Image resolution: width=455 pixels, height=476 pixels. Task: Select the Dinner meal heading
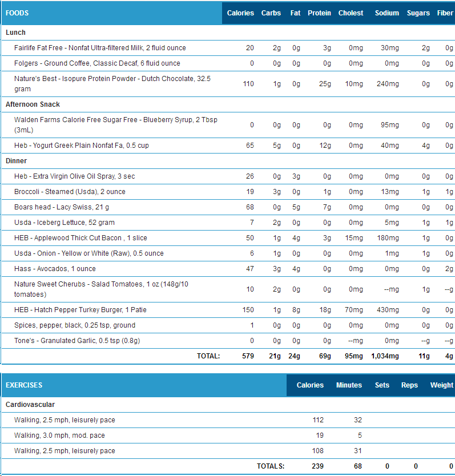coord(16,161)
